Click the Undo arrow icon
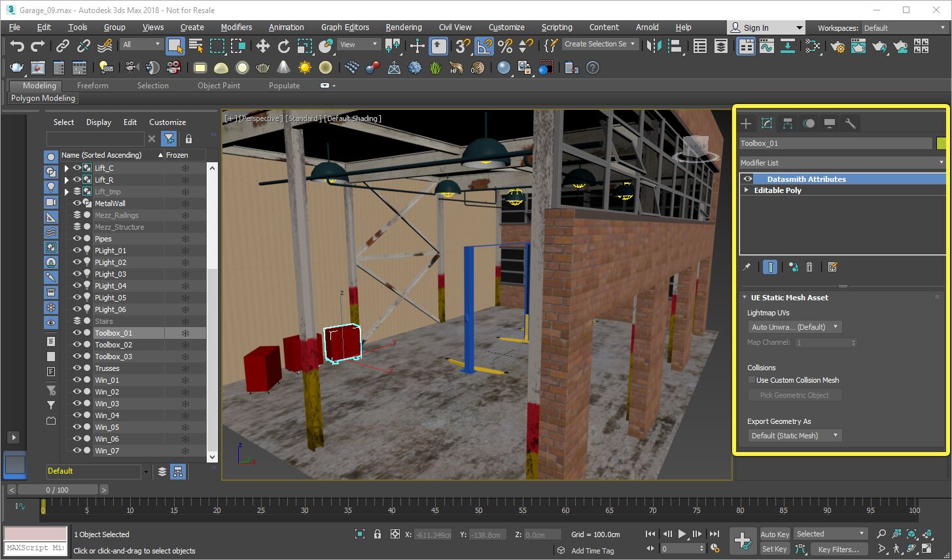952x560 pixels. 17,46
